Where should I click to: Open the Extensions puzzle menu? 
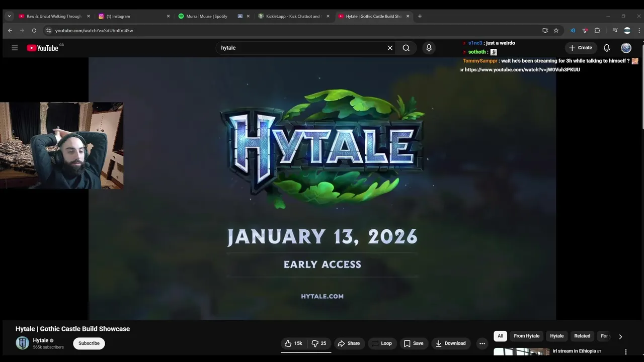[597, 31]
